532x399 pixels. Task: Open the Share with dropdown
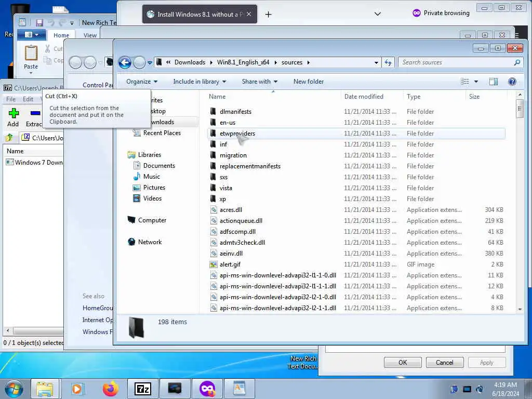pos(260,82)
